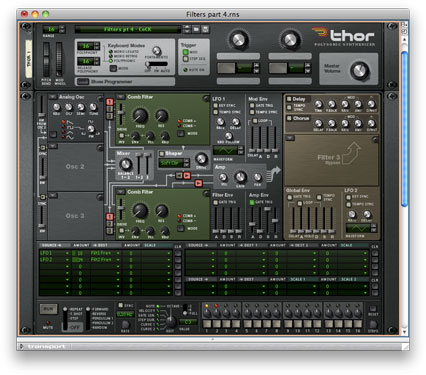Screen dimensions: 426x375
Task: Toggle Osc 2 Sync button
Action: [x=43, y=148]
